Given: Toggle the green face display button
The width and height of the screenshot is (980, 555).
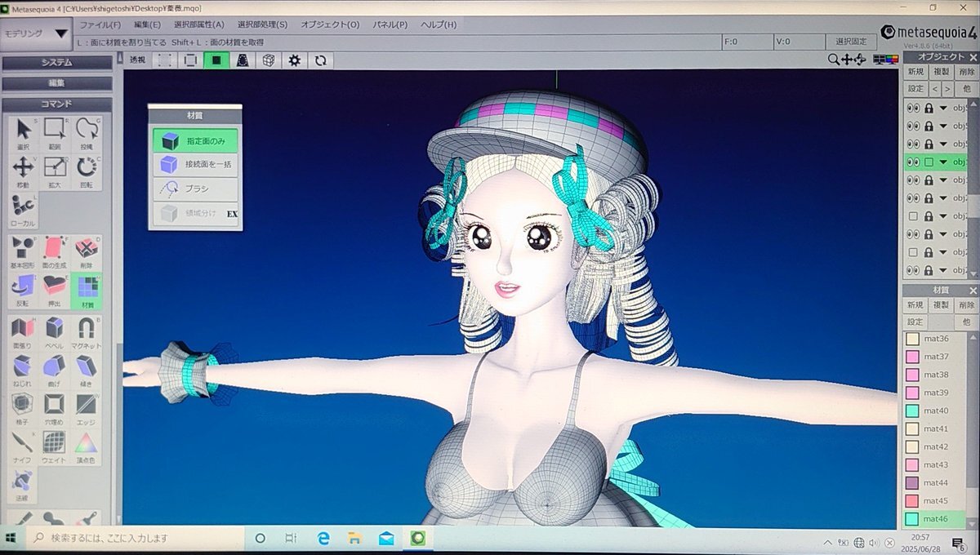Looking at the screenshot, I should (216, 60).
